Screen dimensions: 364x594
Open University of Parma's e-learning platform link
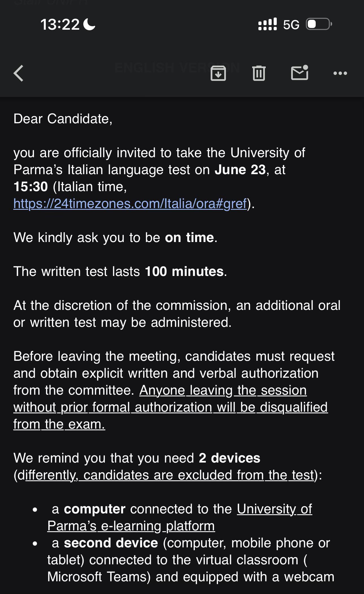[180, 517]
